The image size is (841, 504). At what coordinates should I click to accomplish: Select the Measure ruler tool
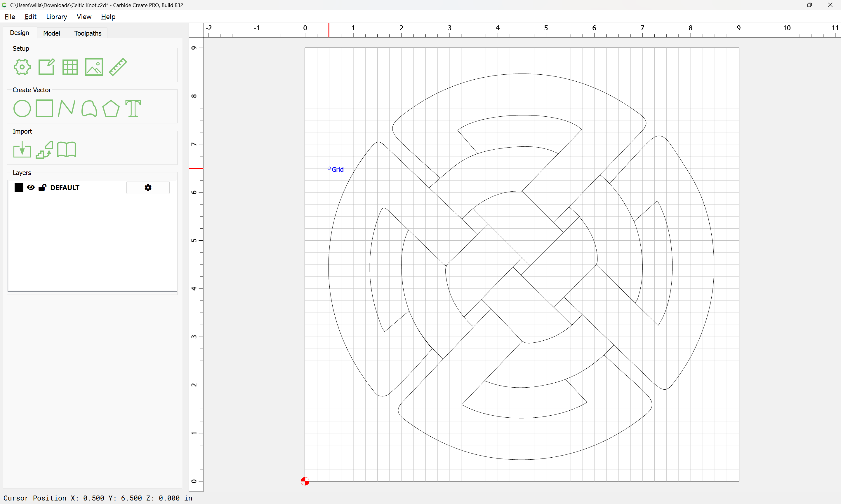tap(118, 67)
